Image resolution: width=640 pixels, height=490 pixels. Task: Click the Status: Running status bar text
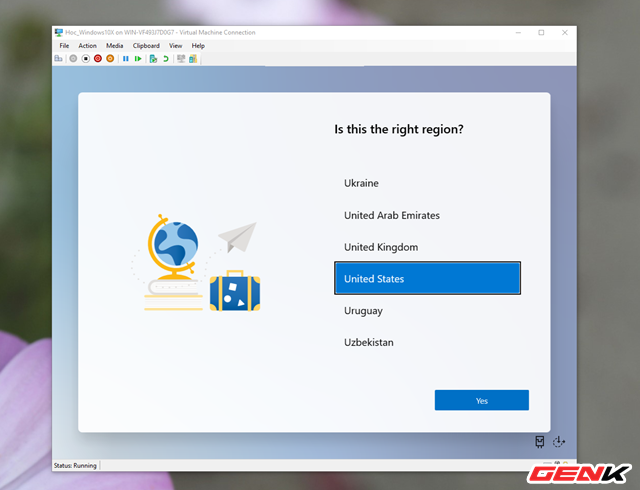tap(75, 466)
